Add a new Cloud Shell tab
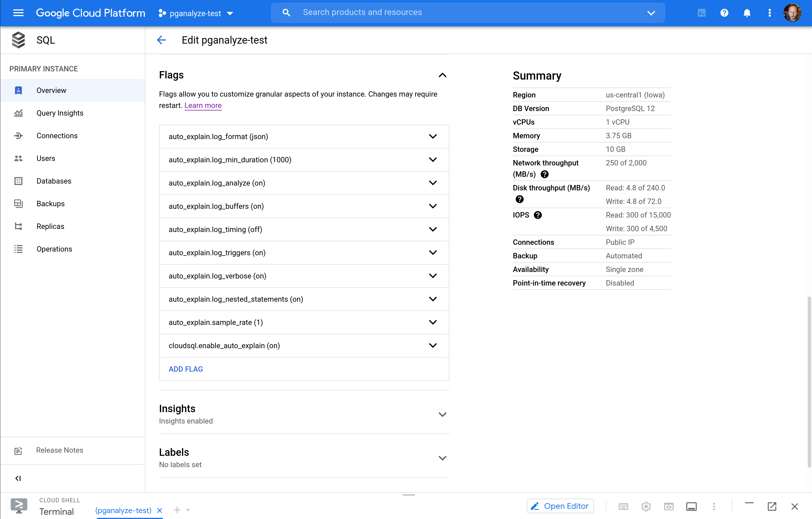 click(177, 510)
